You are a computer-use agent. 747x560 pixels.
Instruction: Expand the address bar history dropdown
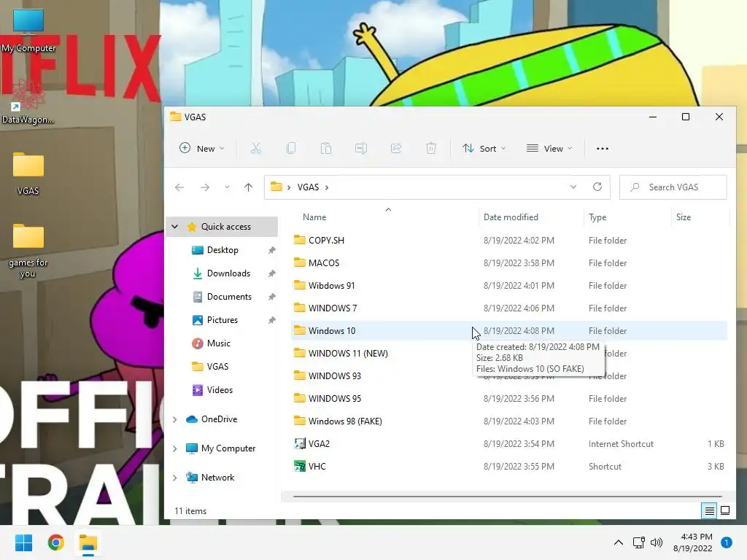[573, 187]
